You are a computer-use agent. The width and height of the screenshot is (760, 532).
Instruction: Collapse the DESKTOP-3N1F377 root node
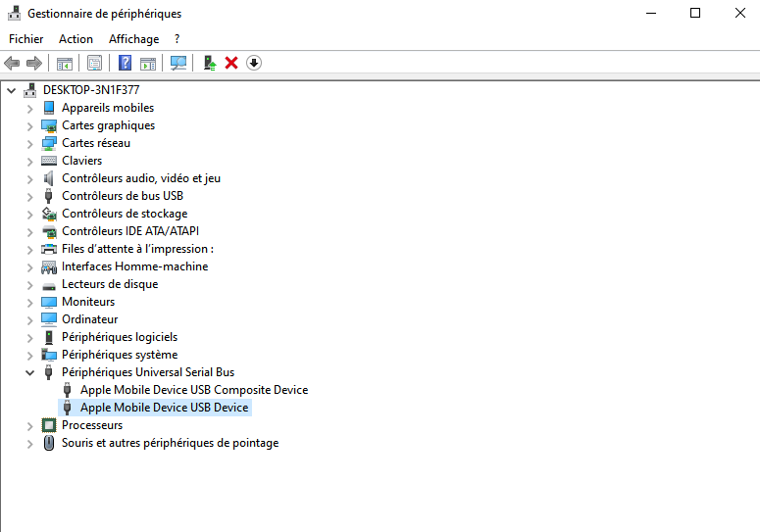click(12, 90)
